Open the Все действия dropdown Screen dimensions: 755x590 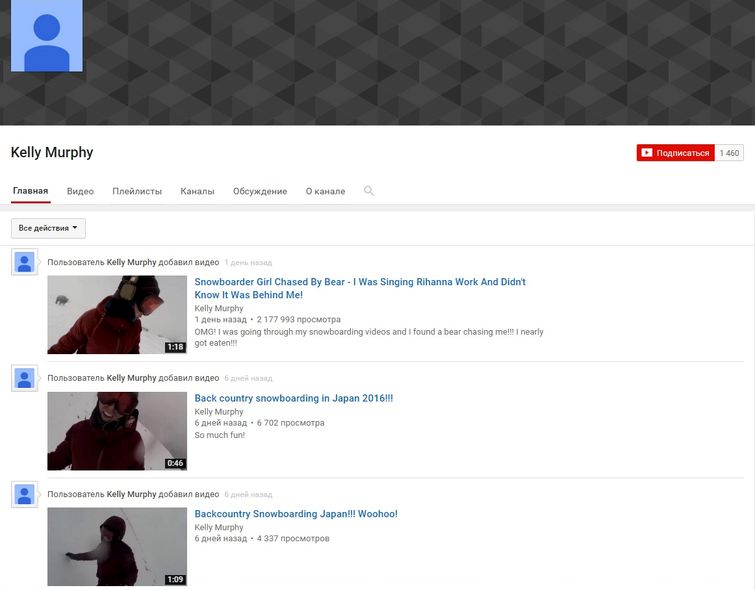coord(48,228)
